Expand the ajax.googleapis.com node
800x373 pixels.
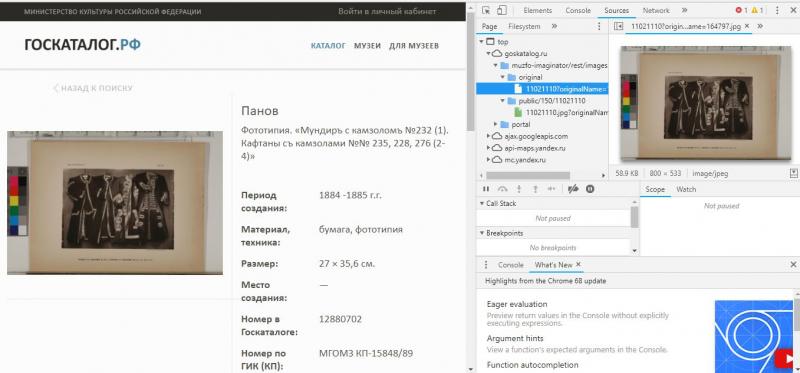[488, 136]
